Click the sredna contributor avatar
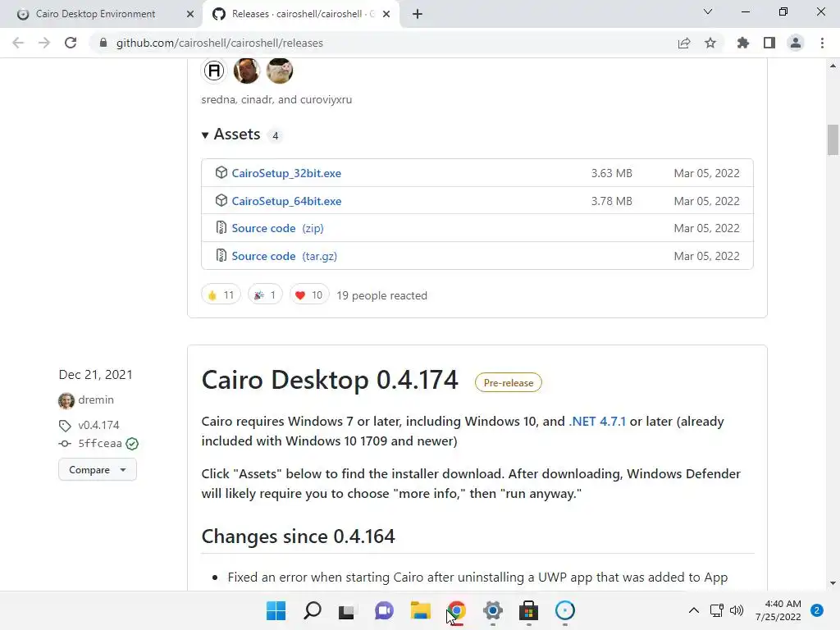 point(214,71)
